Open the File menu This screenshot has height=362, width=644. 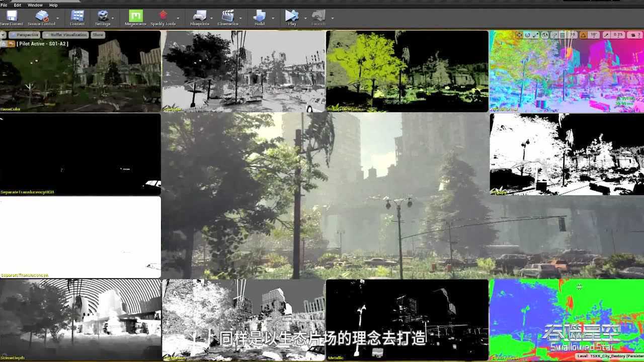pos(4,5)
